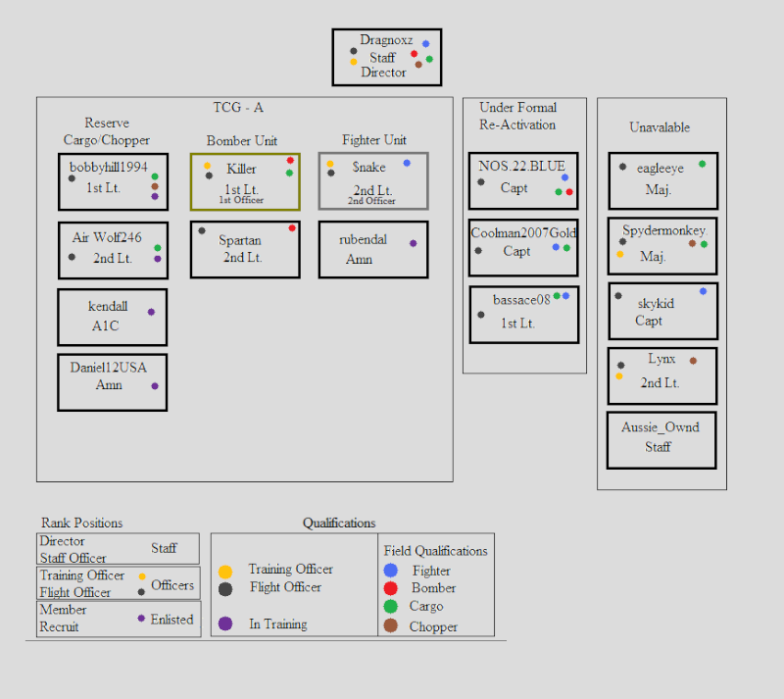The height and width of the screenshot is (699, 784).
Task: Click the 'Unavalable' heading
Action: (x=660, y=127)
